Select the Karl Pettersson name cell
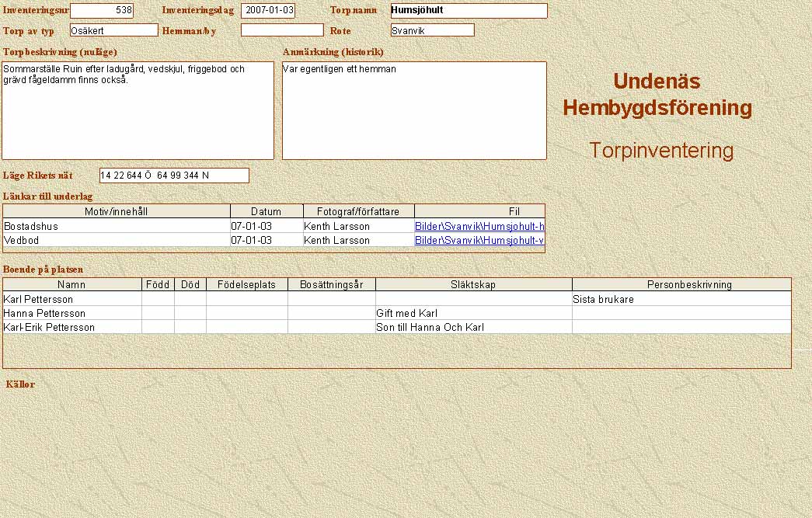 (x=72, y=299)
